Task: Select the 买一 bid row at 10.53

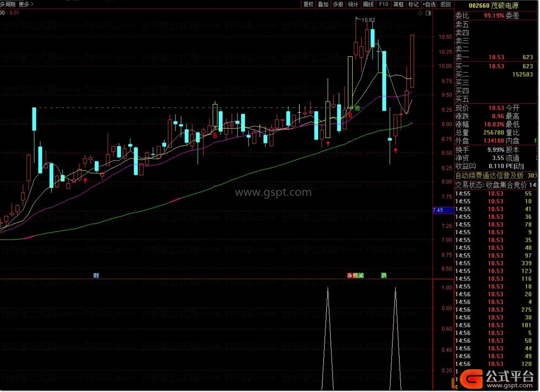Action: (496, 66)
